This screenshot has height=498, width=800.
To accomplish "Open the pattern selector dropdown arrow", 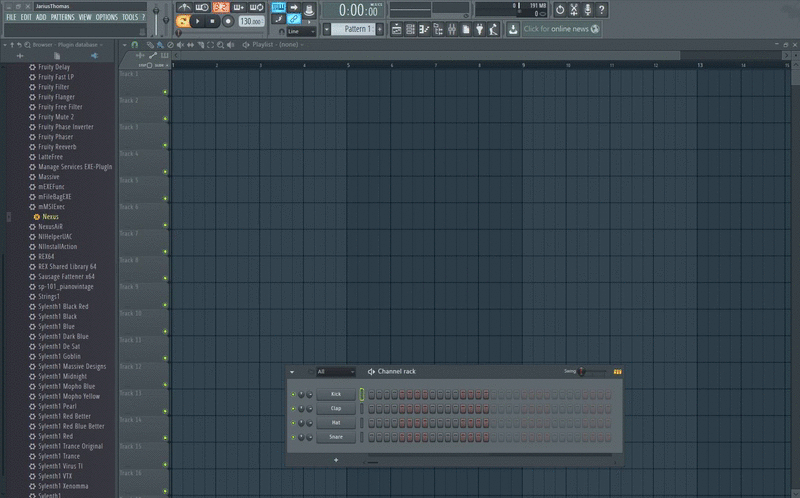I will (x=326, y=29).
